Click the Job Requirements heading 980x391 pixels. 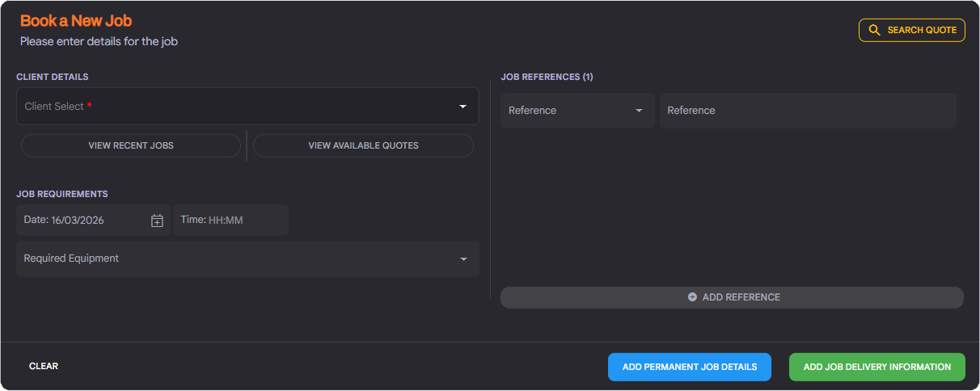62,194
